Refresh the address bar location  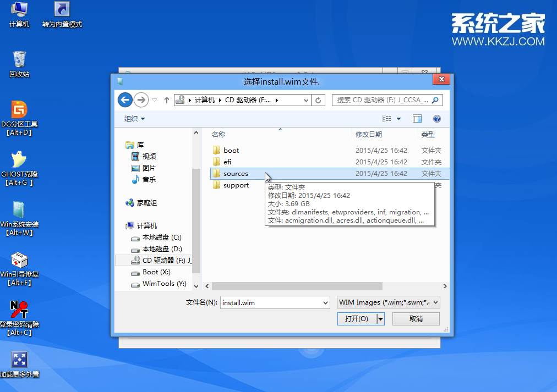[x=318, y=100]
